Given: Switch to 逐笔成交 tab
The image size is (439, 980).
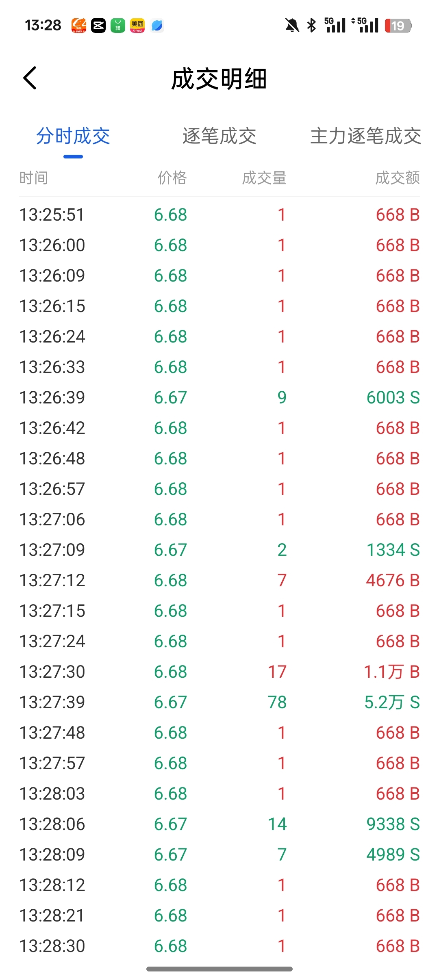Looking at the screenshot, I should point(219,136).
